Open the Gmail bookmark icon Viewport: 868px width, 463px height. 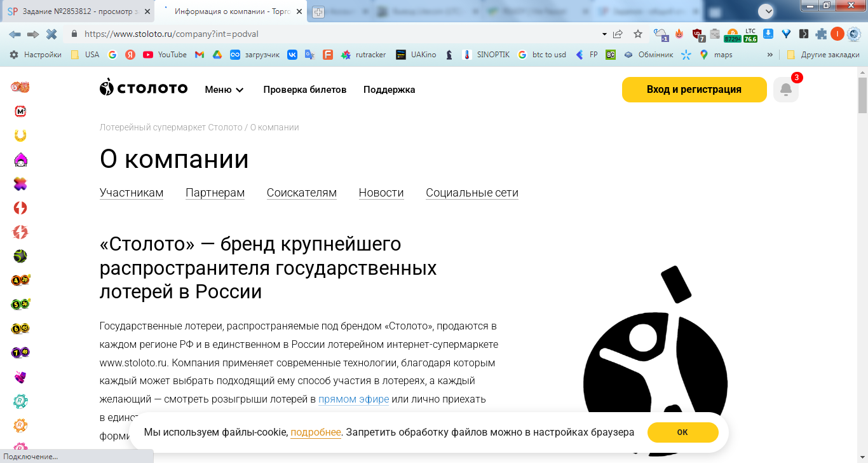199,55
